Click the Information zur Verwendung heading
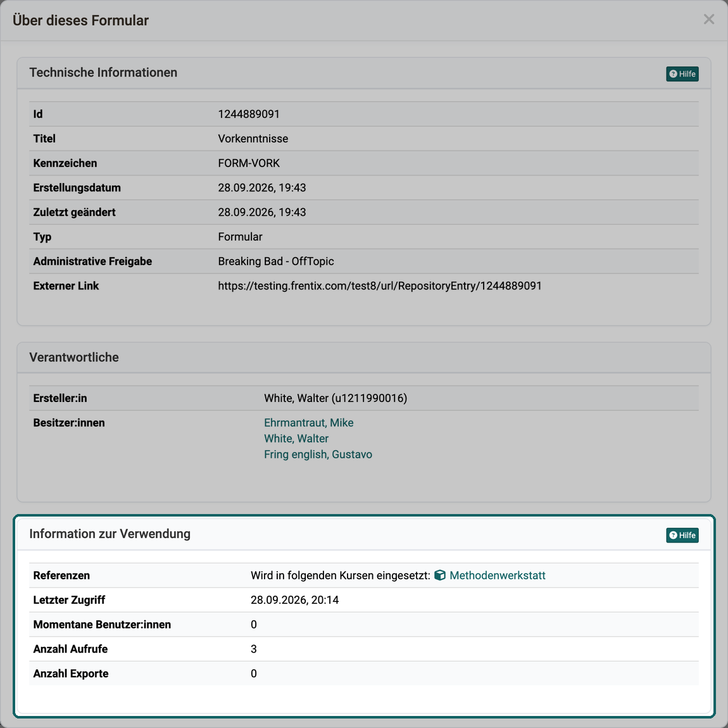Image resolution: width=728 pixels, height=728 pixels. 110,534
